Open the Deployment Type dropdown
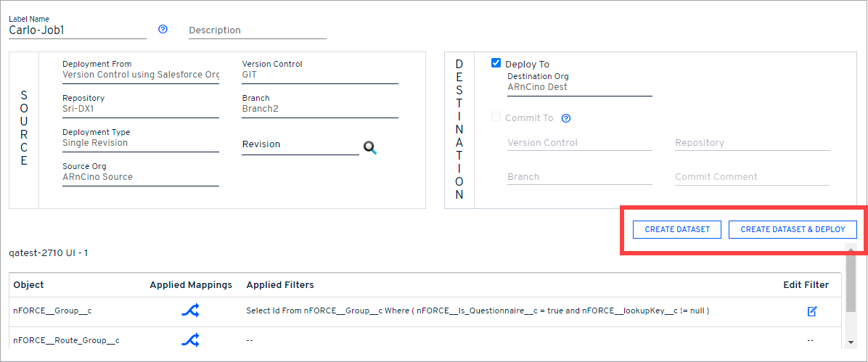868x362 pixels. click(x=141, y=143)
